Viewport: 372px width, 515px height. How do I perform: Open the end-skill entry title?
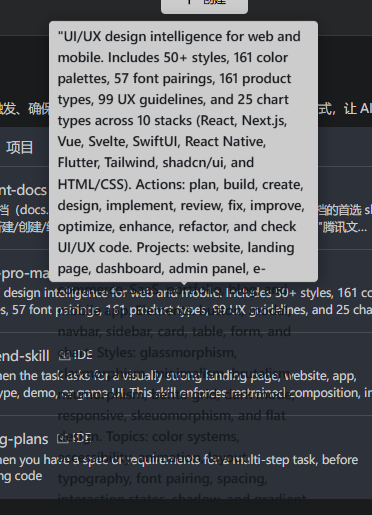25,356
